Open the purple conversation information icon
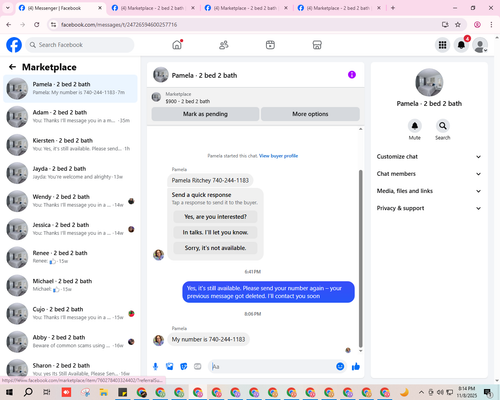The image size is (500, 400). (x=352, y=75)
